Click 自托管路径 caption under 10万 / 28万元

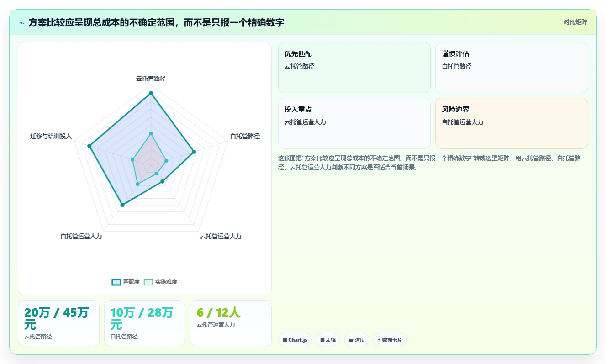pyautogui.click(x=124, y=337)
